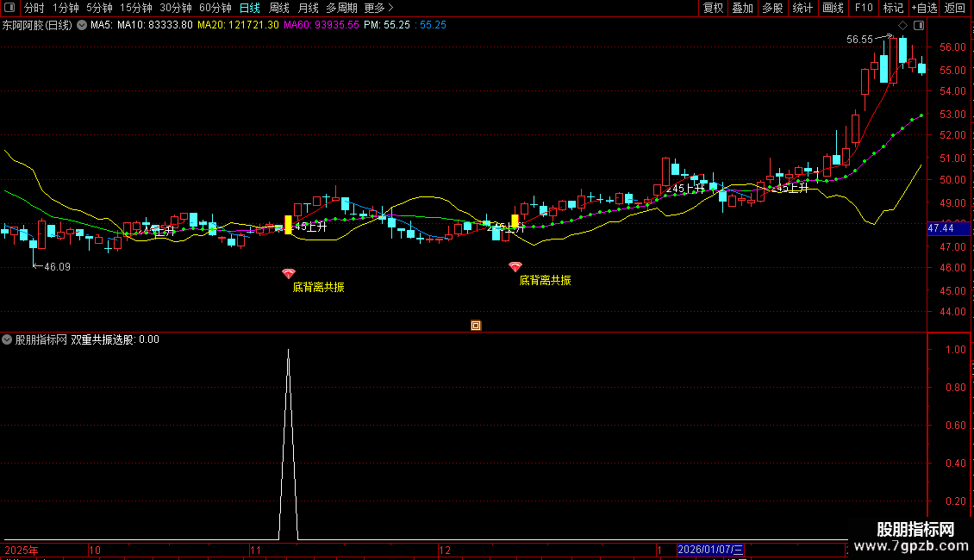Viewport: 974px width, 560px height.
Task: Select the 60分钟 period tab
Action: 215,8
